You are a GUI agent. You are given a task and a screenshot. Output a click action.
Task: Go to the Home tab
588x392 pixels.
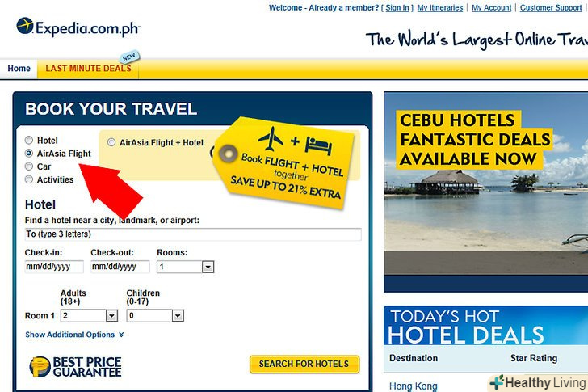click(x=19, y=69)
